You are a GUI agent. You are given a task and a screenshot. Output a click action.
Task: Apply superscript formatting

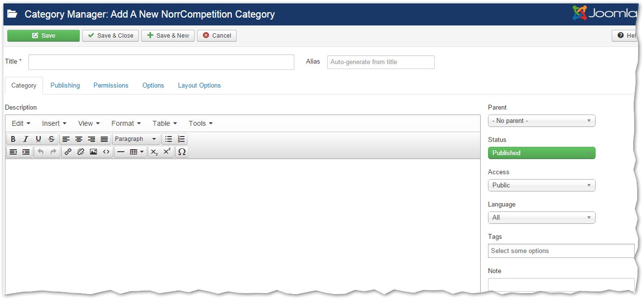[x=167, y=152]
